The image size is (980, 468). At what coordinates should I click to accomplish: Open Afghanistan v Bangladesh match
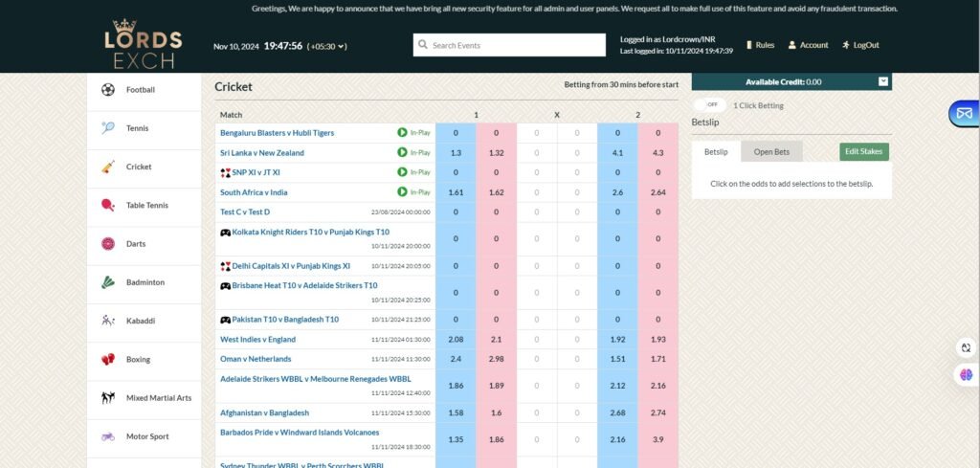[x=264, y=413]
